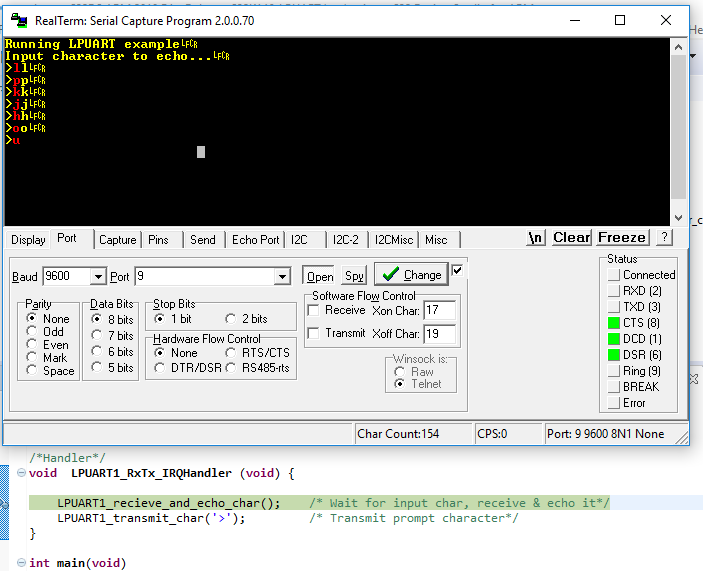
Task: Click the Port field showing 9
Action: (204, 276)
